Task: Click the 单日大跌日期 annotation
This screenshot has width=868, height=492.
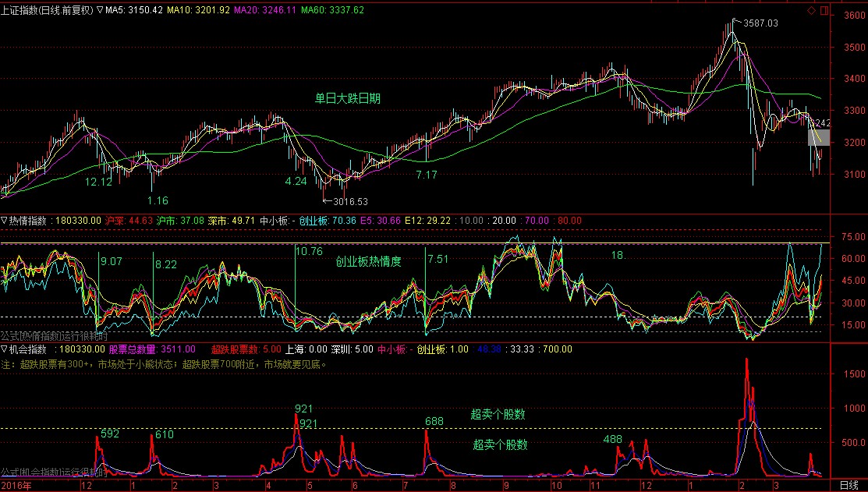Action: (348, 98)
